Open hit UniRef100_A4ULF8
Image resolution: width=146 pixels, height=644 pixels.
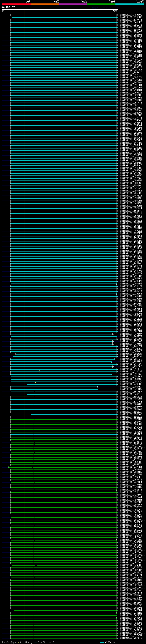click(x=131, y=22)
